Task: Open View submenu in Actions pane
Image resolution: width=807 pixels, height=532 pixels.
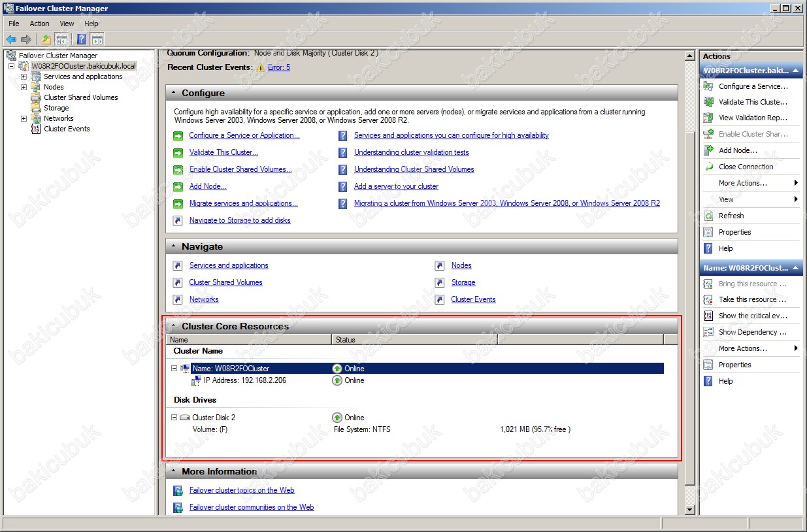Action: (x=751, y=199)
